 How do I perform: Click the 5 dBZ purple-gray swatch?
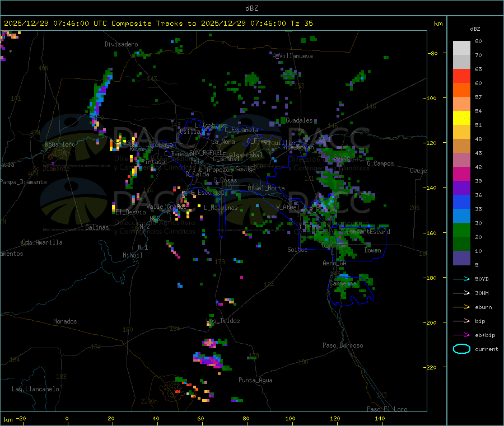click(x=461, y=258)
